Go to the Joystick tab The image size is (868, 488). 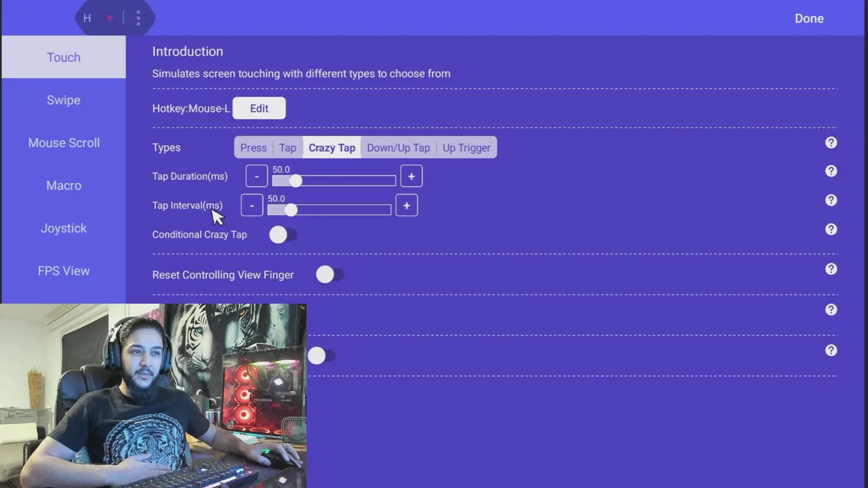64,228
